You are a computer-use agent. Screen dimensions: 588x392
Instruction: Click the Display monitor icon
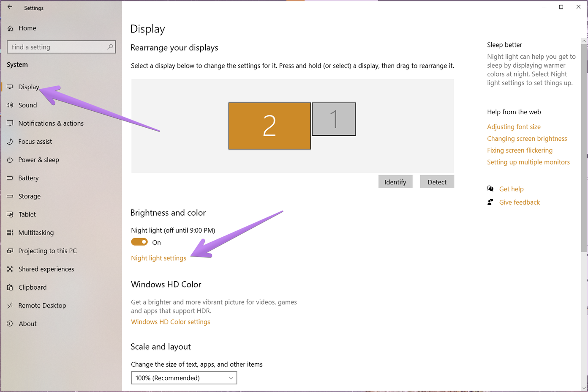pyautogui.click(x=10, y=87)
